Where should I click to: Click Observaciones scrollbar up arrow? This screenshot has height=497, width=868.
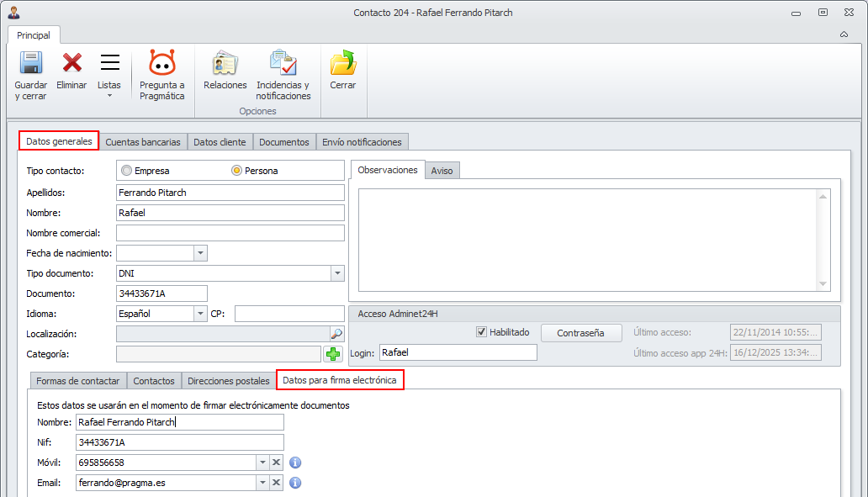823,197
